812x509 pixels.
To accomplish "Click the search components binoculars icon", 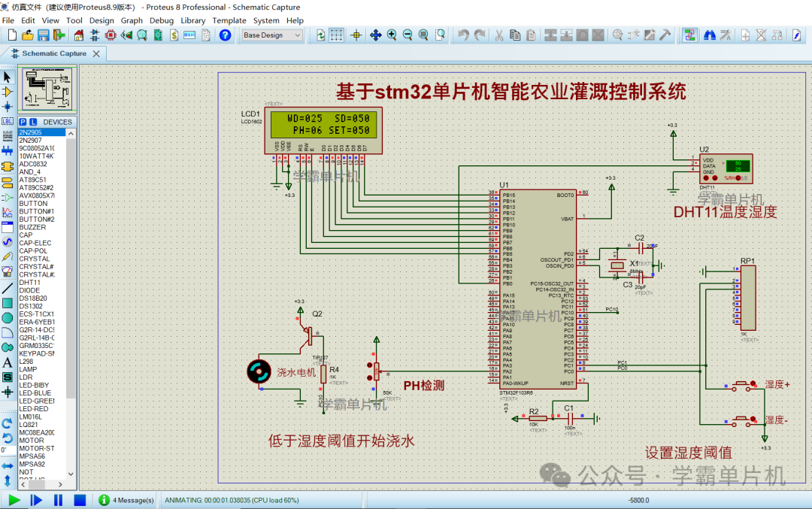I will pos(710,35).
